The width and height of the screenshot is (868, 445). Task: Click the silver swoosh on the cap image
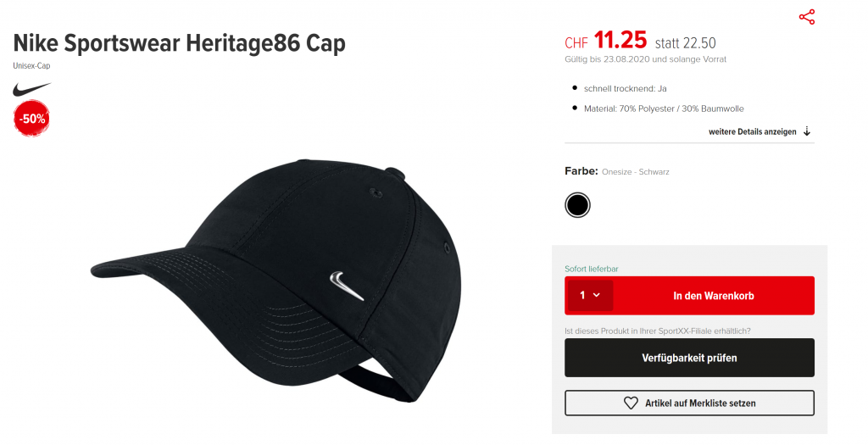pos(347,286)
